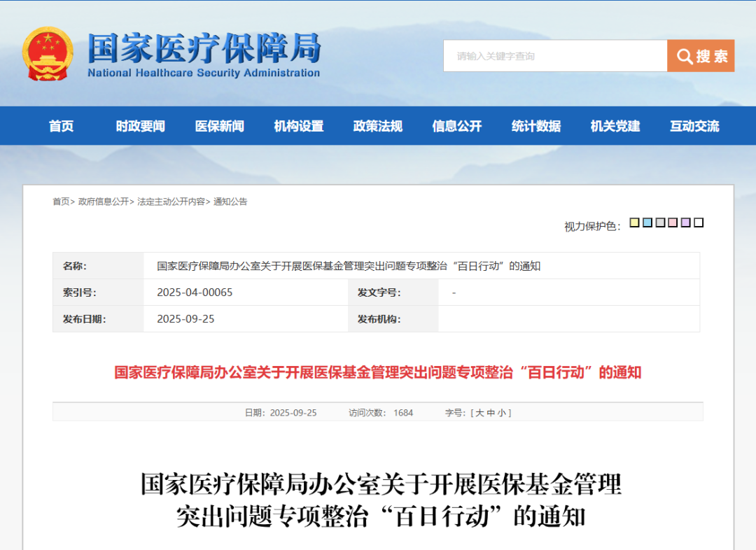Image resolution: width=756 pixels, height=550 pixels.
Task: Choose the gray eye-protection color swatch
Action: tap(660, 223)
